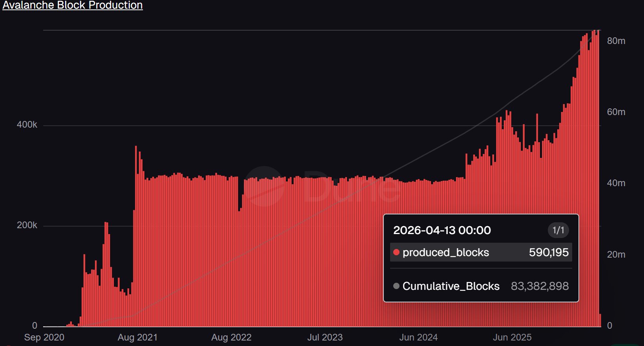Open the Avalanche Block Production title link
644x346 pixels.
point(73,5)
